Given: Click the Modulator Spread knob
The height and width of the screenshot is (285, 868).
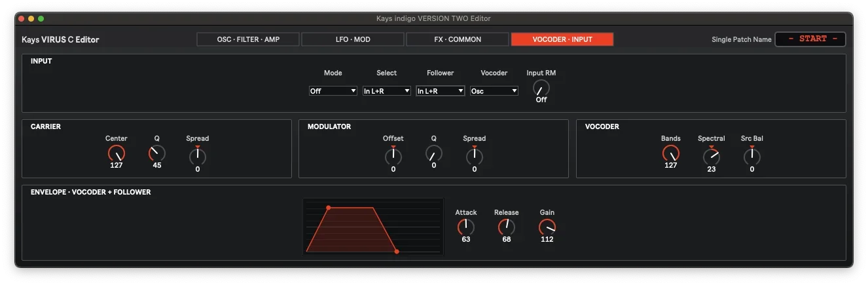Looking at the screenshot, I should pos(475,156).
